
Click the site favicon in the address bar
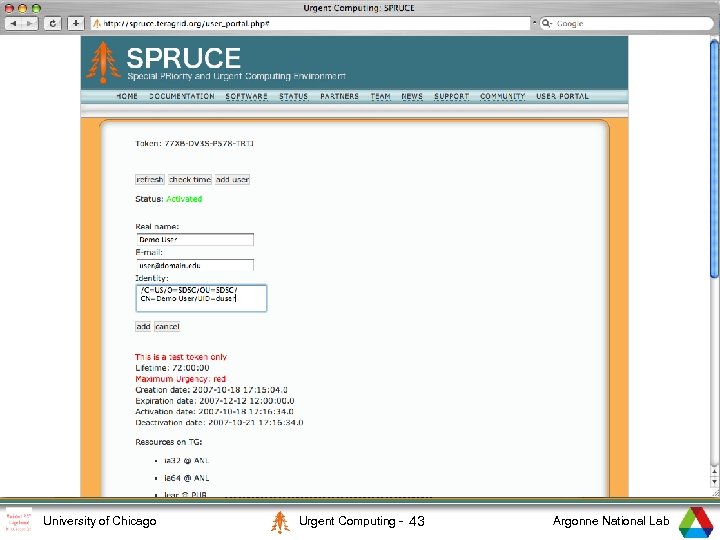tap(96, 23)
